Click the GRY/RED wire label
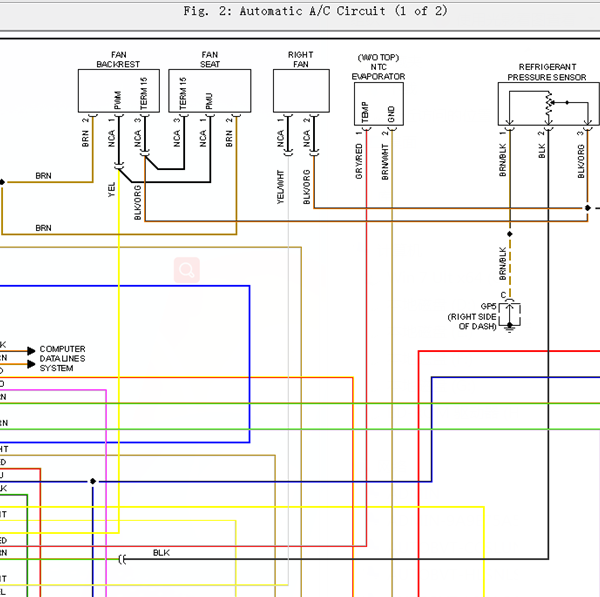 pos(359,161)
